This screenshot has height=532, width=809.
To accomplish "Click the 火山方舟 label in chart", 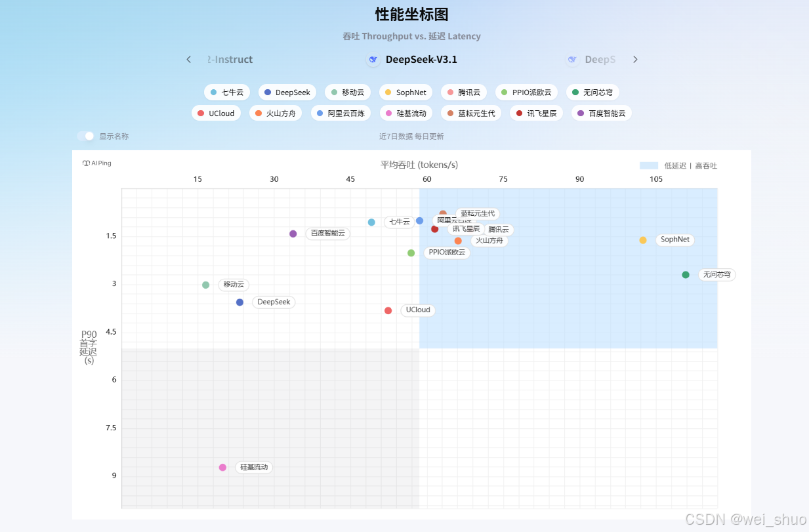I will [x=489, y=241].
